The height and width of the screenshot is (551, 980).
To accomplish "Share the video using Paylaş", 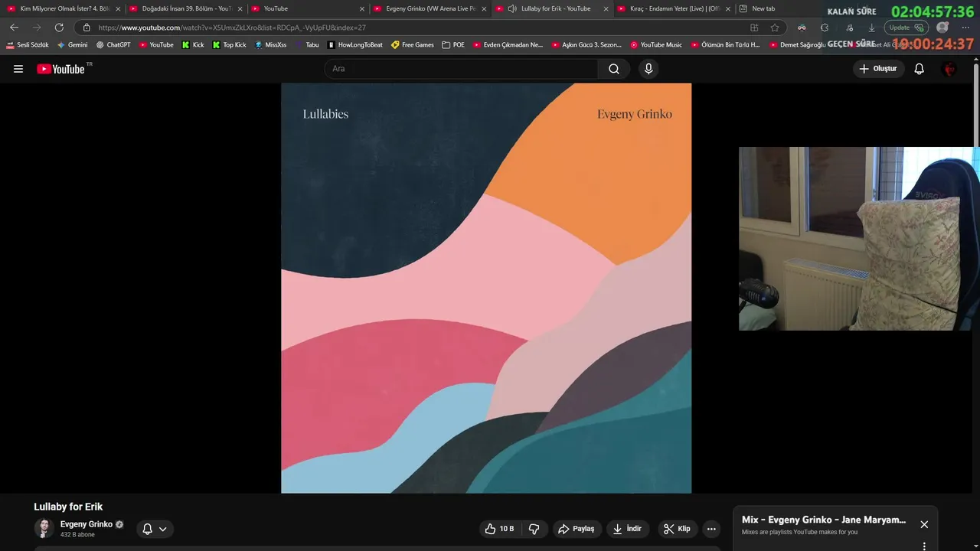I will (577, 529).
